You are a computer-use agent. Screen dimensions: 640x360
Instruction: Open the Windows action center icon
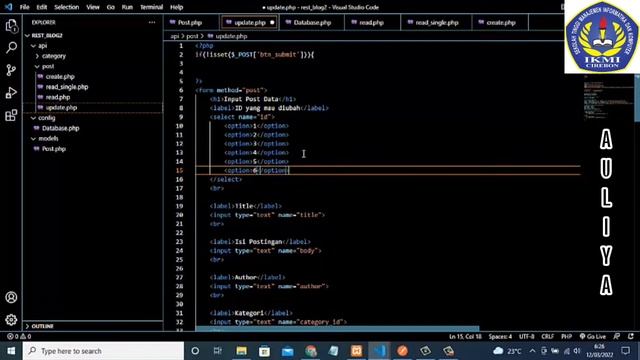point(625,351)
